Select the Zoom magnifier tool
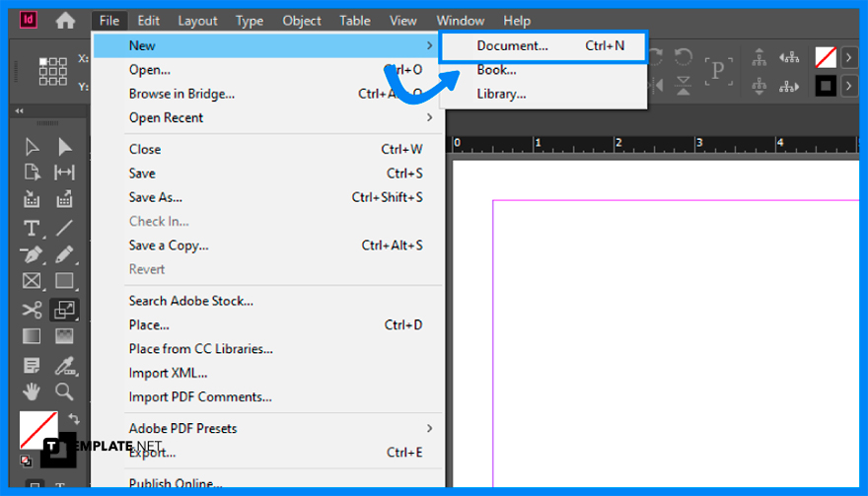Screen dimensions: 868x496 pos(64,391)
